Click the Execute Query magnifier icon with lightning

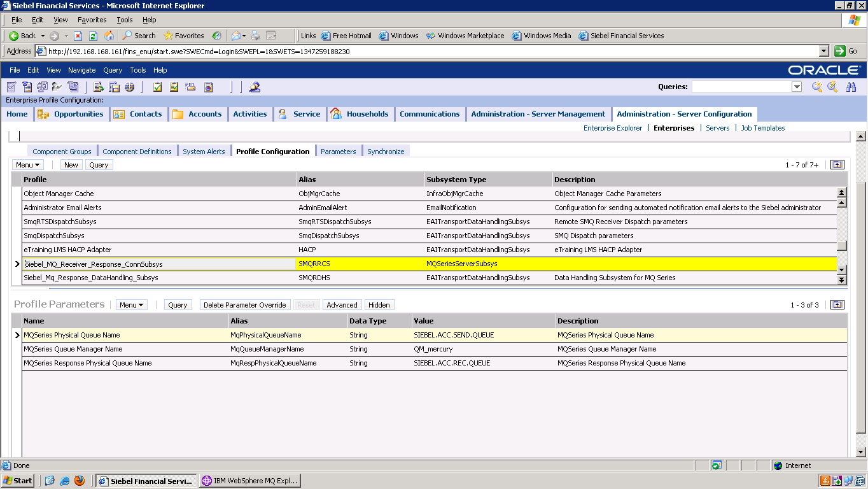coord(832,87)
